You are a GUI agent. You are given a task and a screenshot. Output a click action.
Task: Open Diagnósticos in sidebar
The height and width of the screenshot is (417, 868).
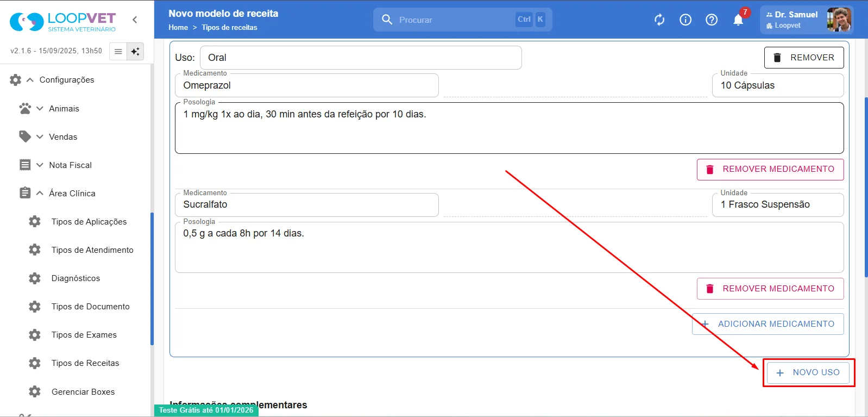pyautogui.click(x=76, y=278)
